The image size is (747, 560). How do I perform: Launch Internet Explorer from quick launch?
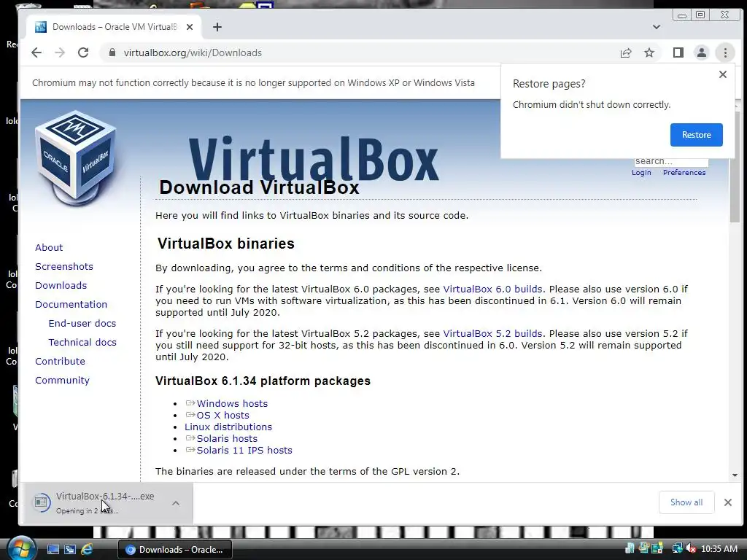(x=87, y=550)
